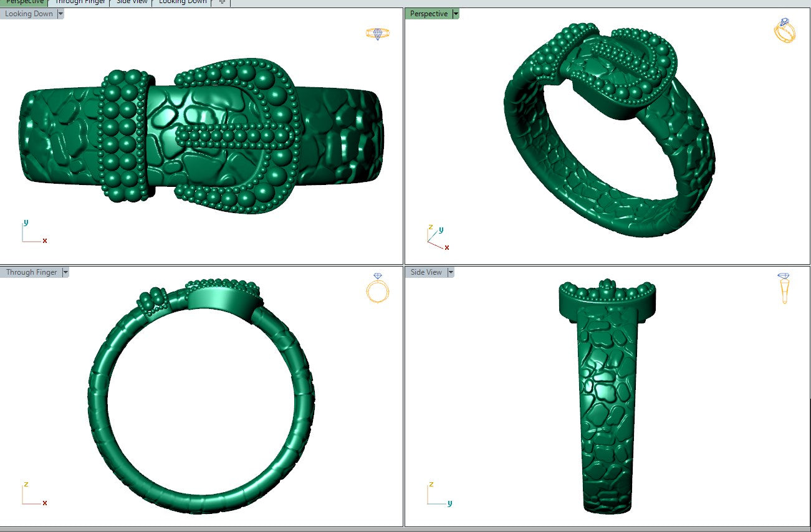Switch to the Side View tab
Image resolution: width=811 pixels, height=532 pixels.
tap(132, 2)
